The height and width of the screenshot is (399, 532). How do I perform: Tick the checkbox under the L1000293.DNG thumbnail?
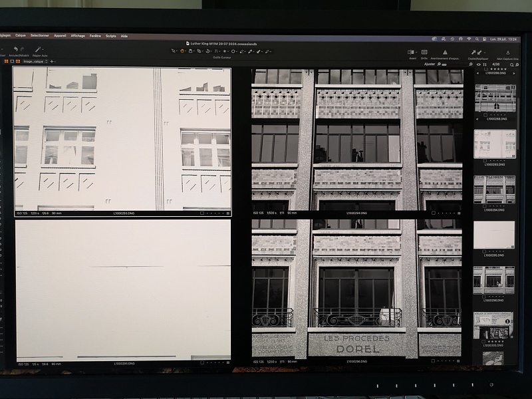click(485, 160)
